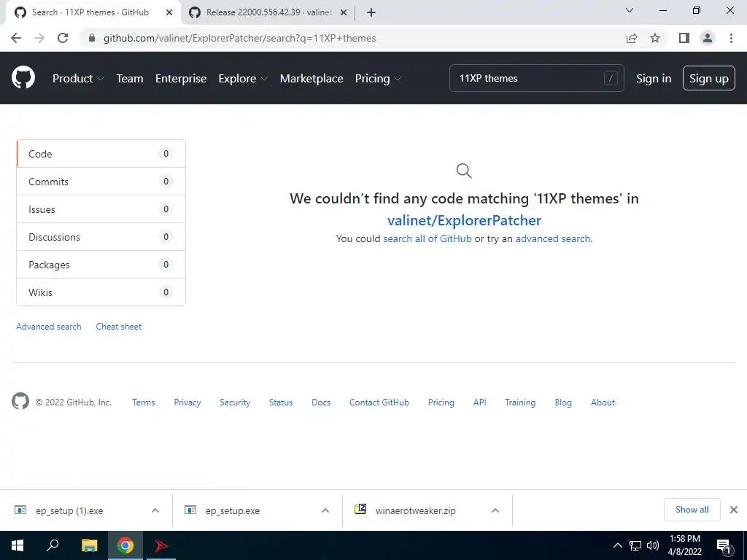Open the Terms footer link
The height and width of the screenshot is (560, 747).
pos(144,402)
